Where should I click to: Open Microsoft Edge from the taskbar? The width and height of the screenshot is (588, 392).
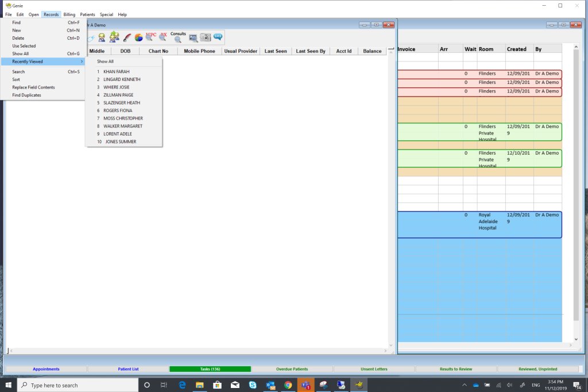182,385
